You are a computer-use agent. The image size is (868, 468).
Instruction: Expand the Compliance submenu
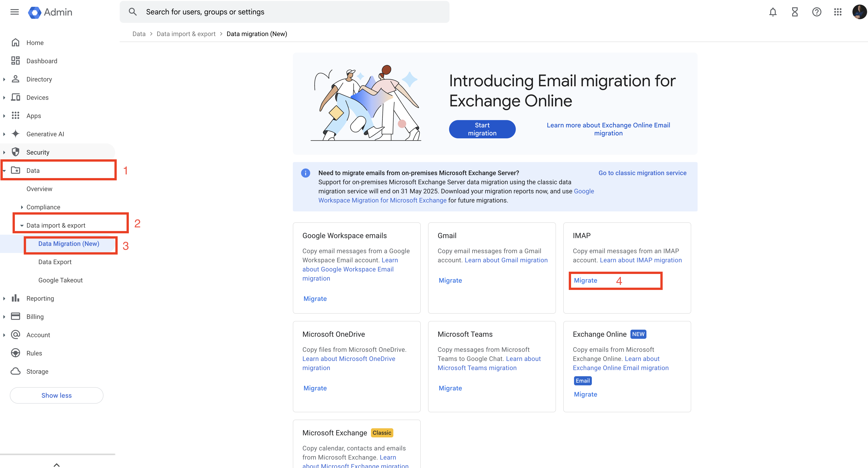pos(22,207)
